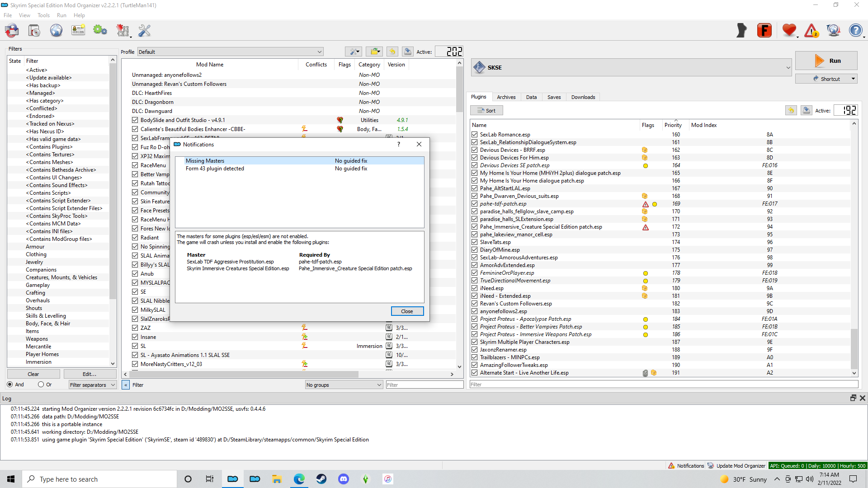The width and height of the screenshot is (868, 488).
Task: Switch to the Downloads tab
Action: click(583, 97)
